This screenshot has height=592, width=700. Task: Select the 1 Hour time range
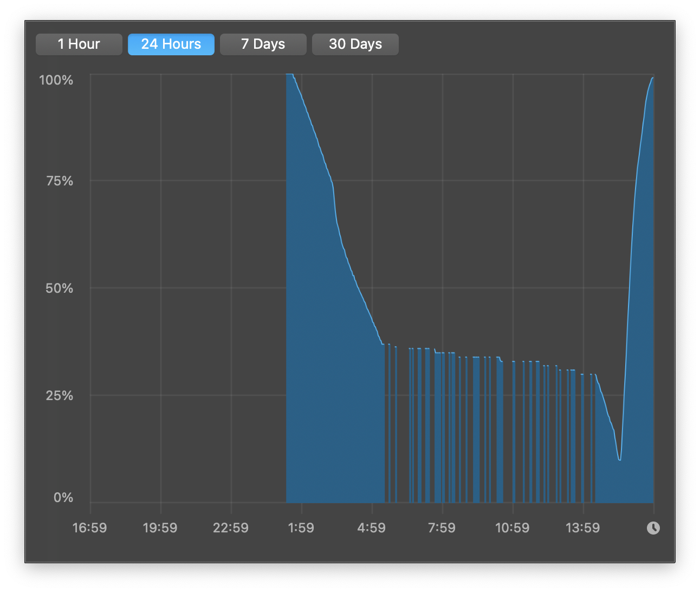click(x=79, y=44)
